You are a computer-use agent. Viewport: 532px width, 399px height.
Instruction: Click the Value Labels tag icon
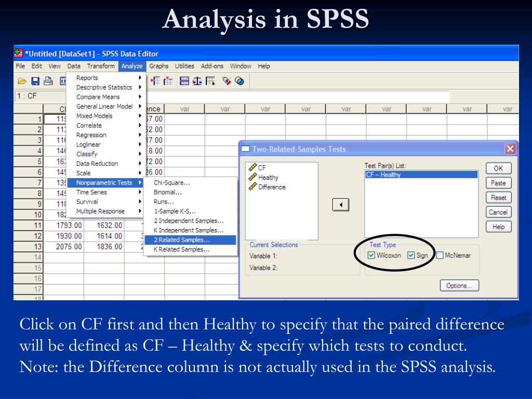[227, 81]
